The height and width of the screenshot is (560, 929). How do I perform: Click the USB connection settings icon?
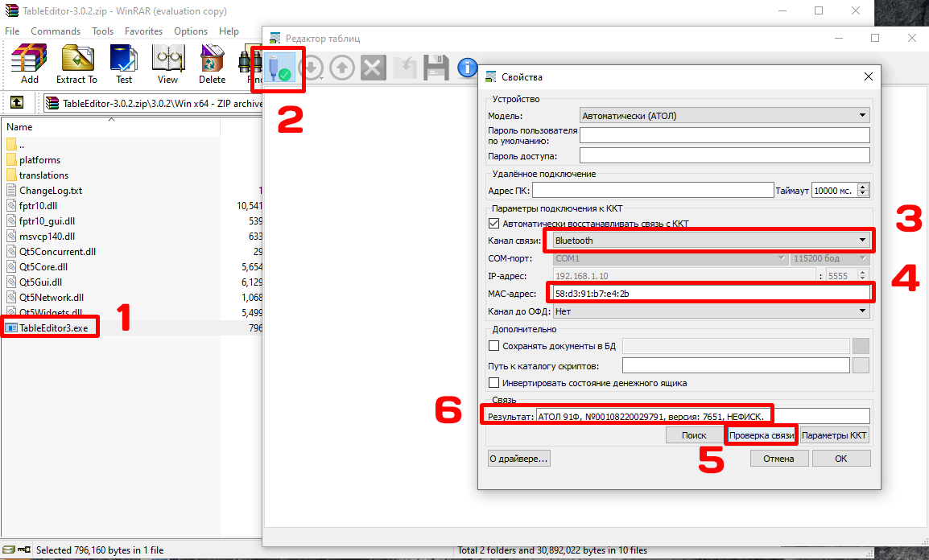pyautogui.click(x=279, y=68)
